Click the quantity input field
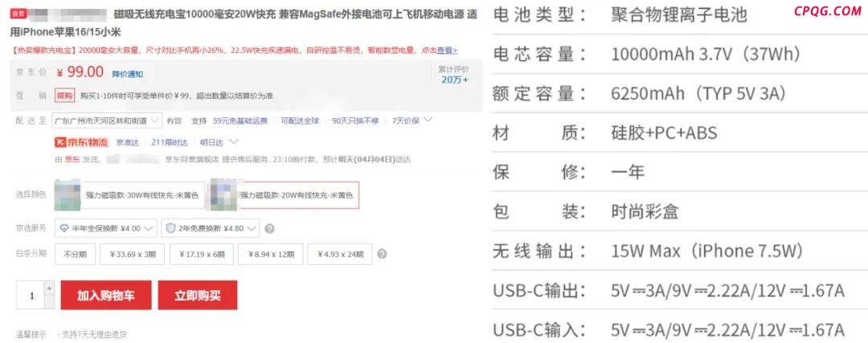The height and width of the screenshot is (343, 868). click(x=31, y=296)
